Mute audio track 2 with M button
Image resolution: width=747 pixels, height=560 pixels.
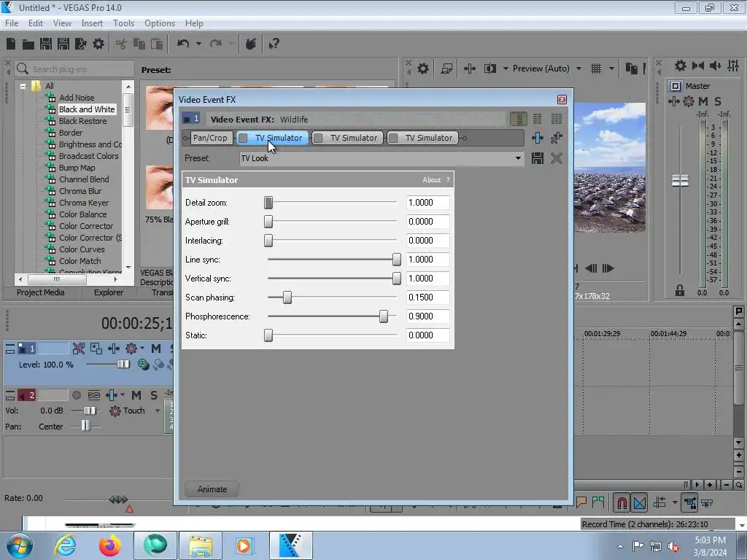(x=136, y=395)
